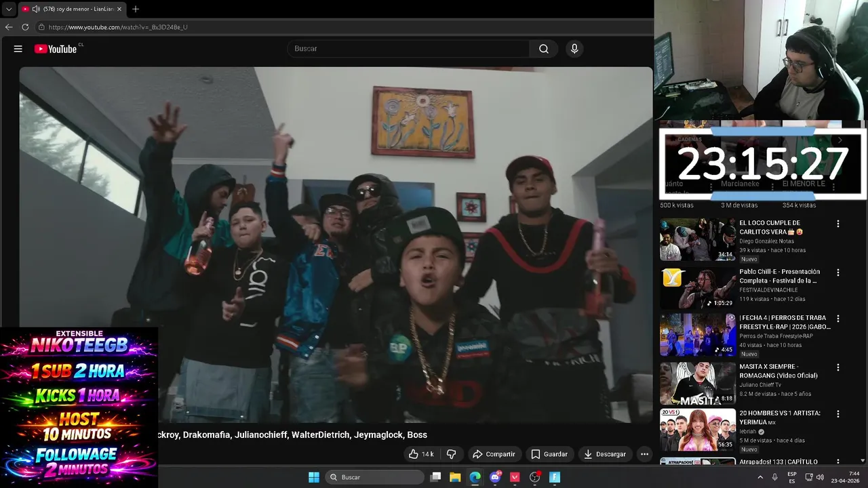Open options menu for 'EL LOCO CUMPLE' video
Image resolution: width=868 pixels, height=488 pixels.
[x=838, y=224]
